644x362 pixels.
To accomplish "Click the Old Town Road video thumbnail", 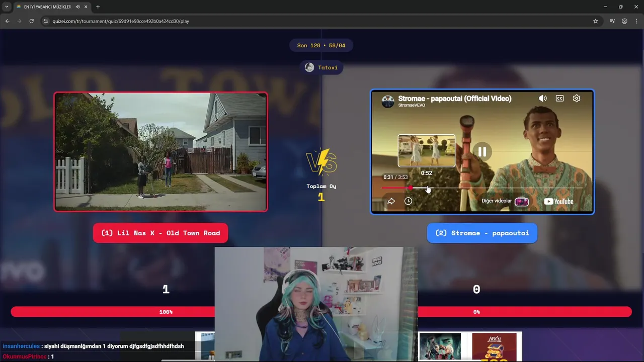I will coord(160,151).
